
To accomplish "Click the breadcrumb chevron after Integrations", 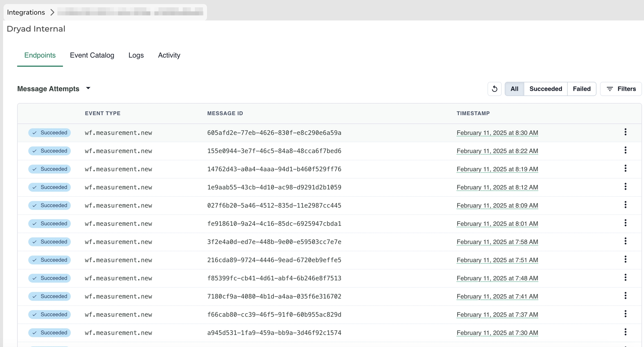I will (52, 12).
